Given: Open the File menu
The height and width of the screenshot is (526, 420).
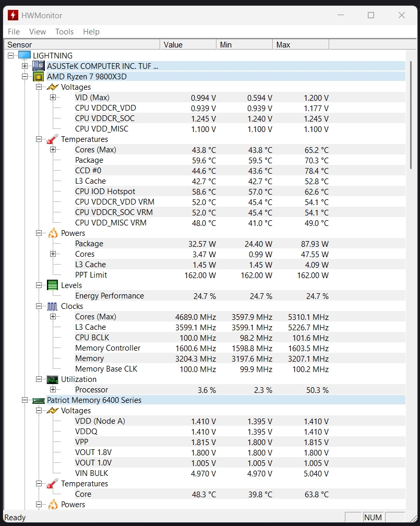Looking at the screenshot, I should pyautogui.click(x=14, y=32).
